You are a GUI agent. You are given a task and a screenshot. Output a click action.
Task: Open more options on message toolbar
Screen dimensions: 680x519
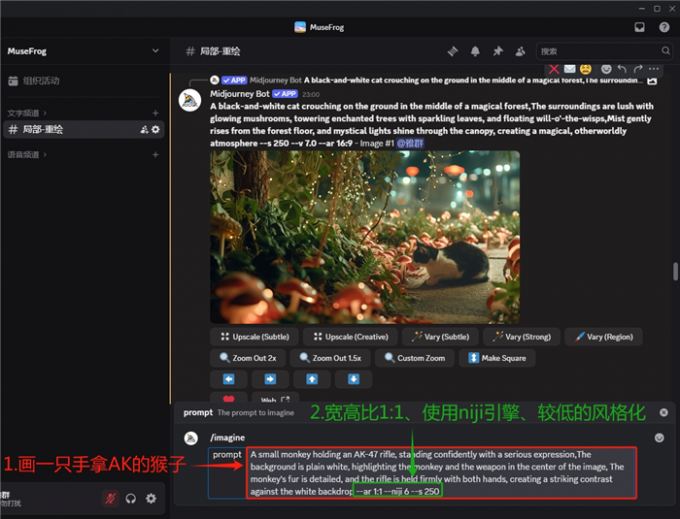[654, 69]
